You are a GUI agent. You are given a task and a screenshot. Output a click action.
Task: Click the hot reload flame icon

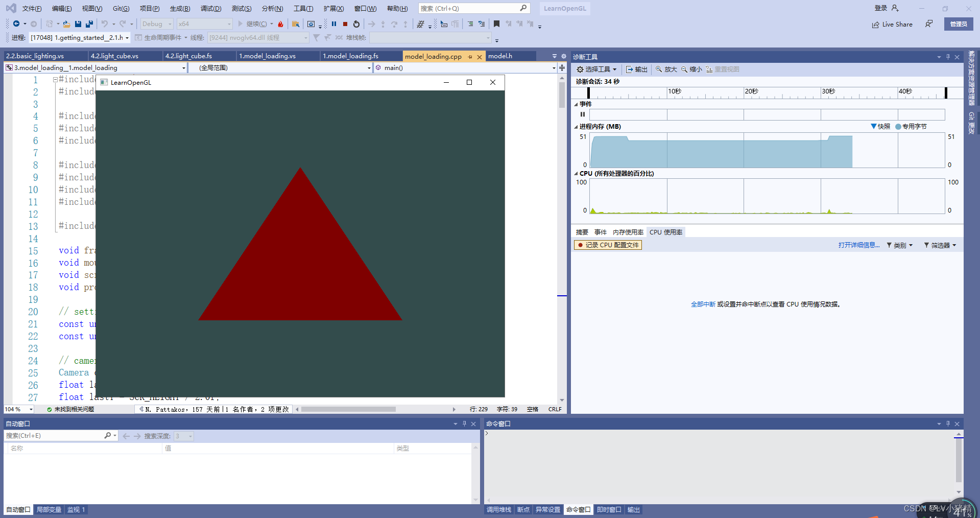coord(280,24)
